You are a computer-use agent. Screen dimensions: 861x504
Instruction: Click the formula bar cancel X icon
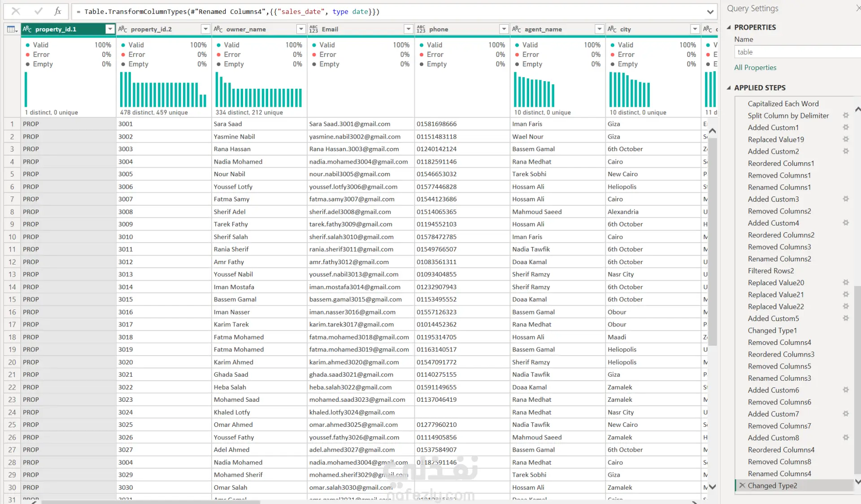(x=16, y=11)
